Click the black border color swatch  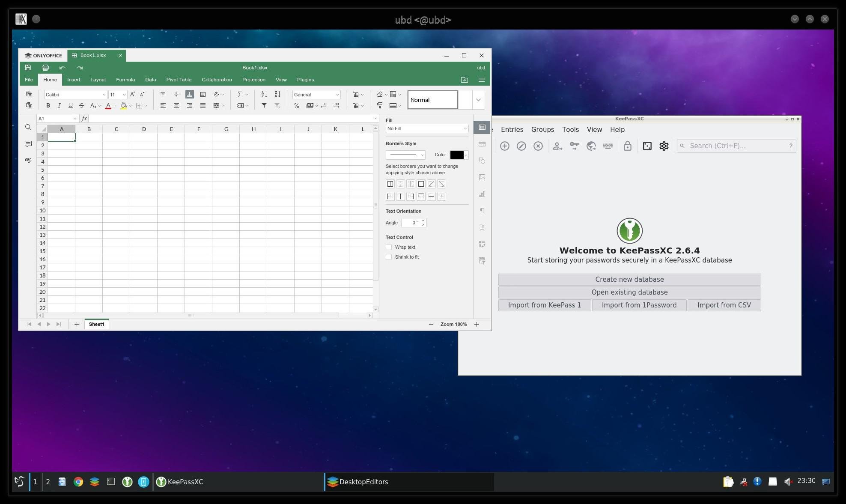tap(456, 155)
